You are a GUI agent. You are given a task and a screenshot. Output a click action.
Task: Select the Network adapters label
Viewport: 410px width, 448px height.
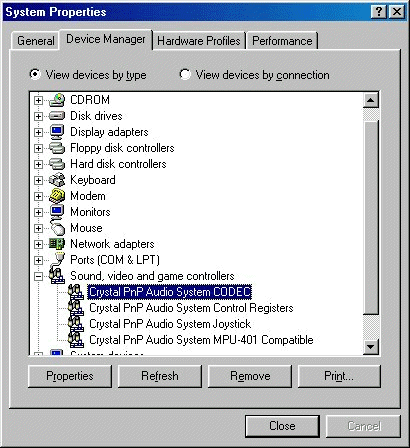coord(112,244)
